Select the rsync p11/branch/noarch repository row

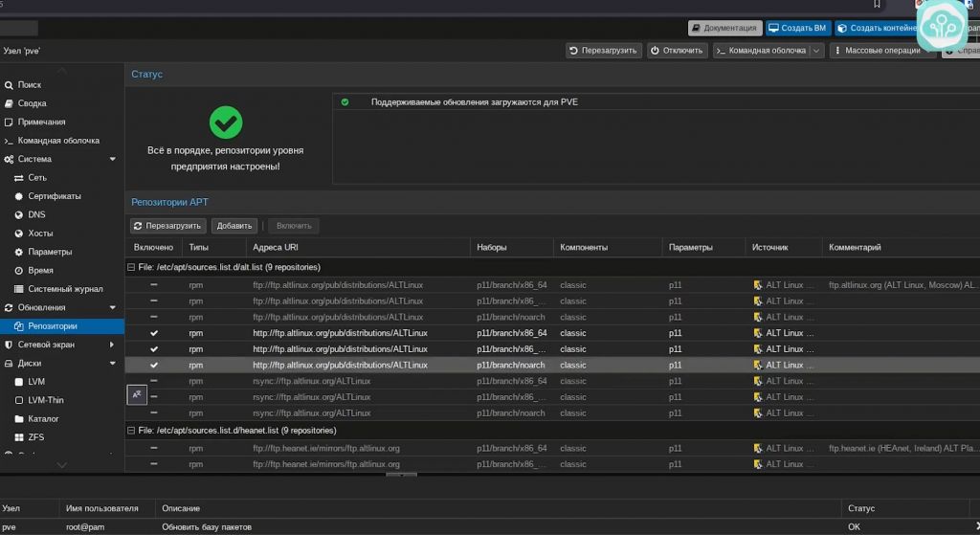click(552, 413)
